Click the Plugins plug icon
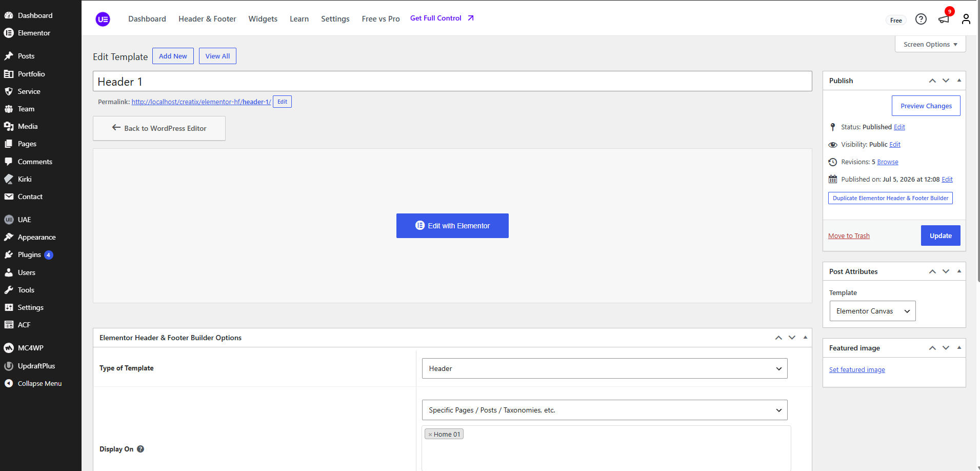 pyautogui.click(x=9, y=254)
